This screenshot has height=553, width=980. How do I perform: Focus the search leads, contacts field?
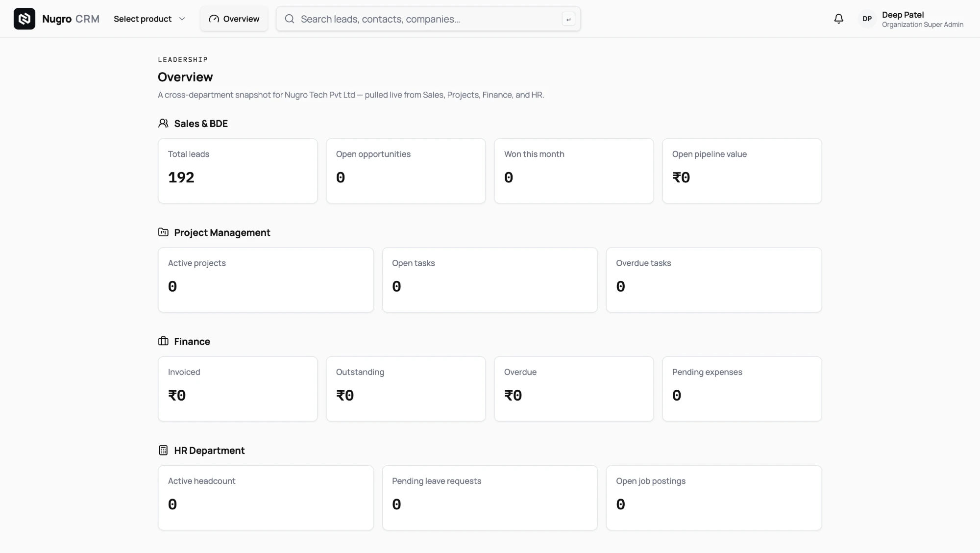(428, 19)
